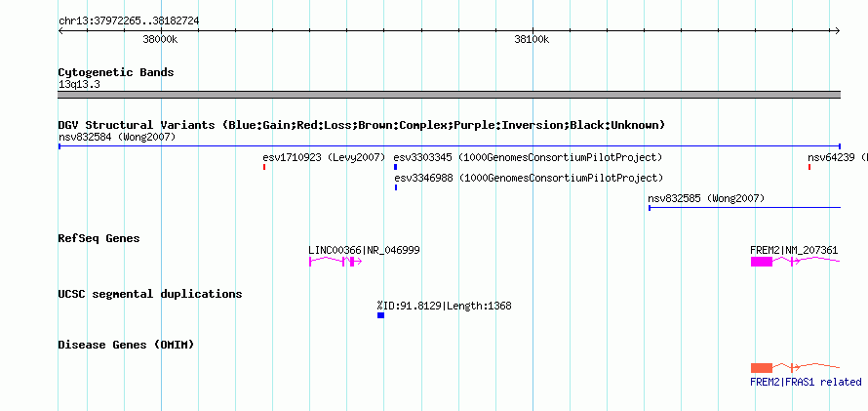Open the esv1710923 (Levy2007) variant label

[x=324, y=158]
